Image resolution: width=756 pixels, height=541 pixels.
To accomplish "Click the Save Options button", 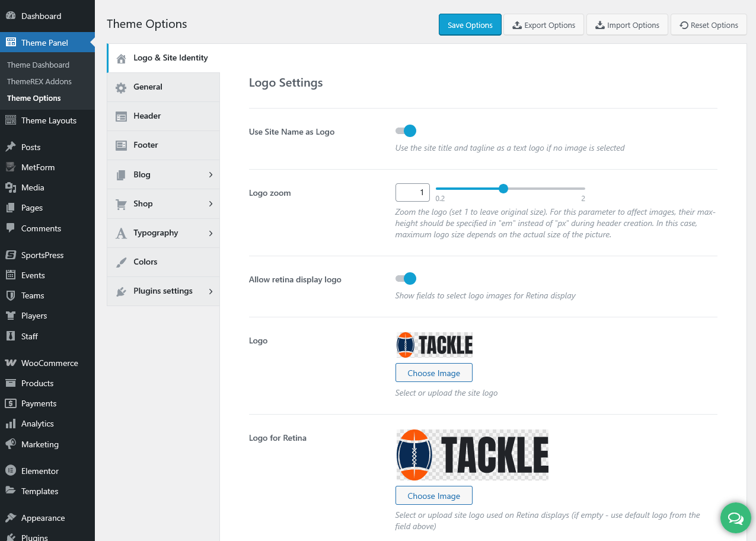I will coord(470,25).
